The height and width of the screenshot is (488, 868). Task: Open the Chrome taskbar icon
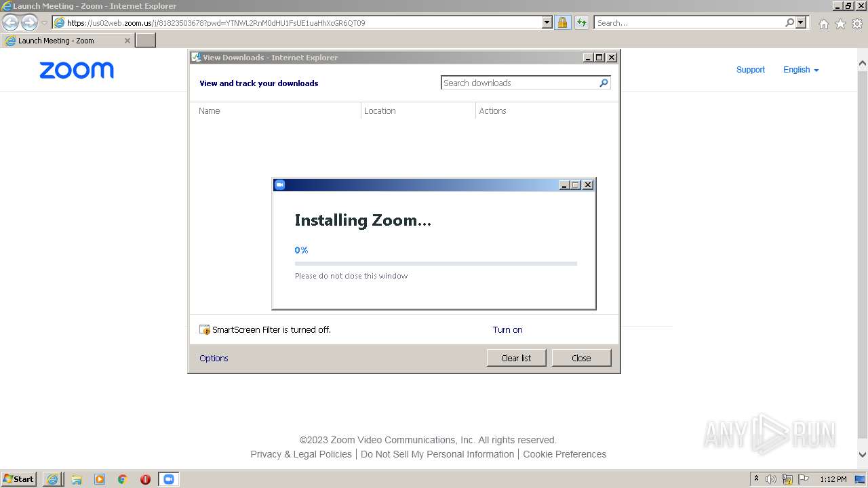[123, 479]
